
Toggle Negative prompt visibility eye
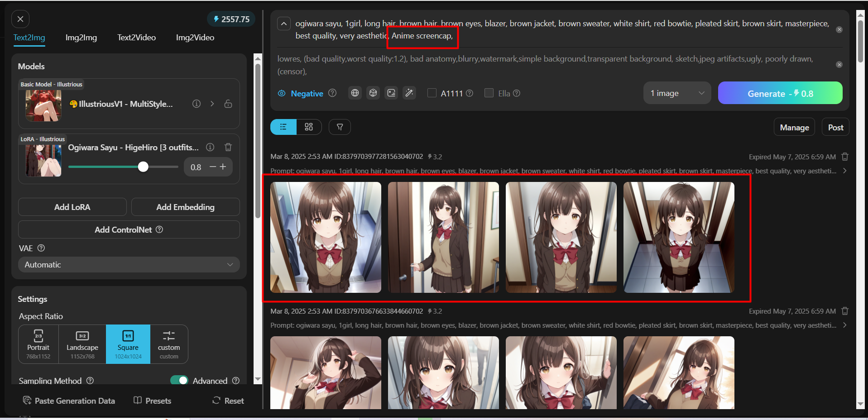(282, 93)
